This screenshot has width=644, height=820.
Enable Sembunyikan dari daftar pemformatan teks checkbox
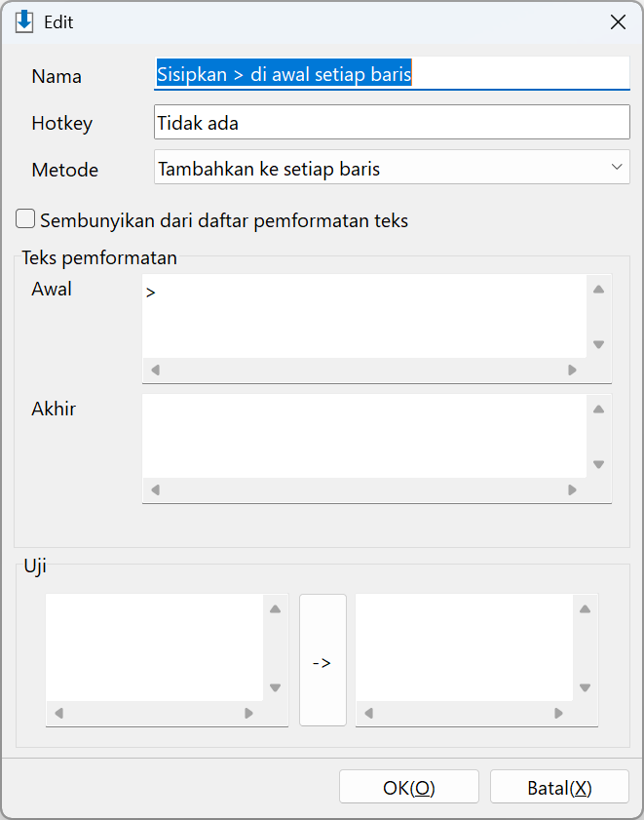click(x=25, y=219)
